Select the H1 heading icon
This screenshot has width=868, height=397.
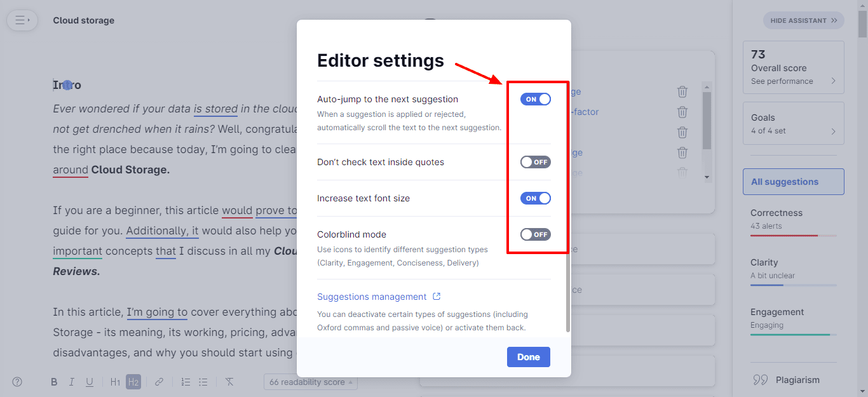click(x=115, y=382)
